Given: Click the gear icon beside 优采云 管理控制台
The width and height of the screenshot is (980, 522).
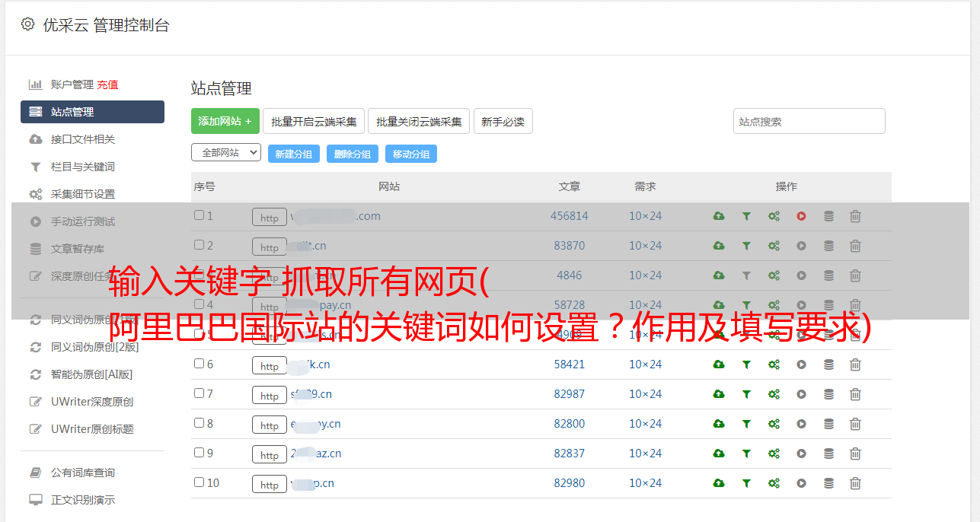Looking at the screenshot, I should point(28,24).
